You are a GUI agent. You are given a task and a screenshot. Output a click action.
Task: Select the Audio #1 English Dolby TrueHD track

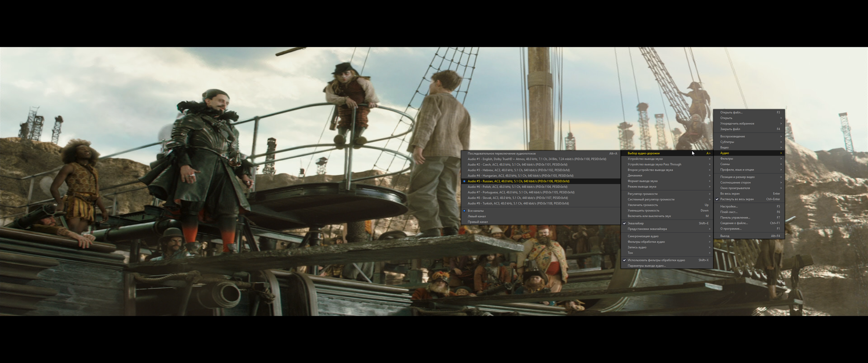pyautogui.click(x=540, y=159)
